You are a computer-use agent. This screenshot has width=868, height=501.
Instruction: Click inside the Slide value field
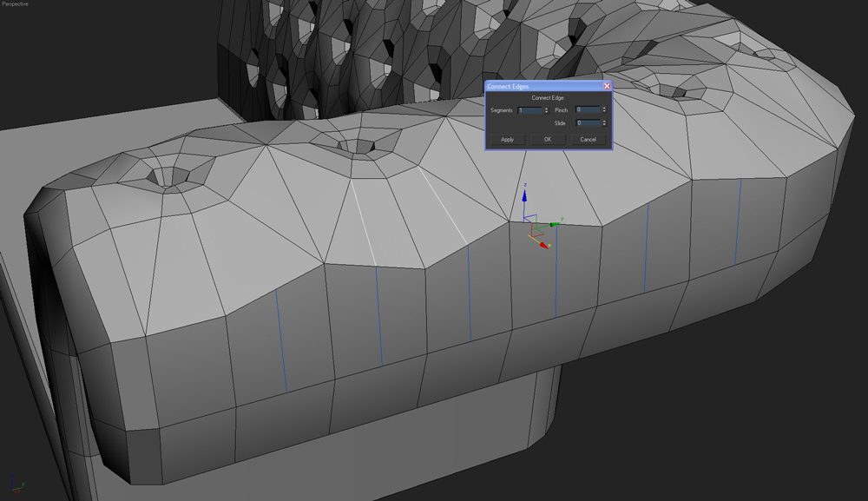coord(587,123)
